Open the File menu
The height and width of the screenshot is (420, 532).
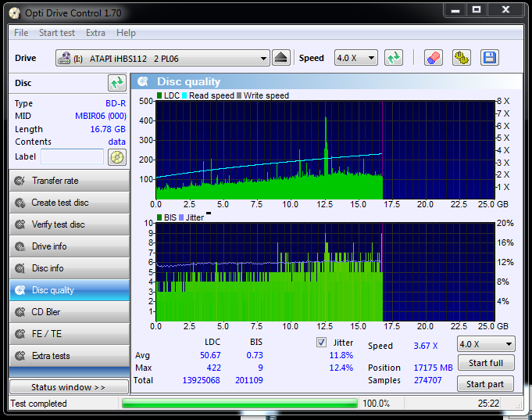21,33
